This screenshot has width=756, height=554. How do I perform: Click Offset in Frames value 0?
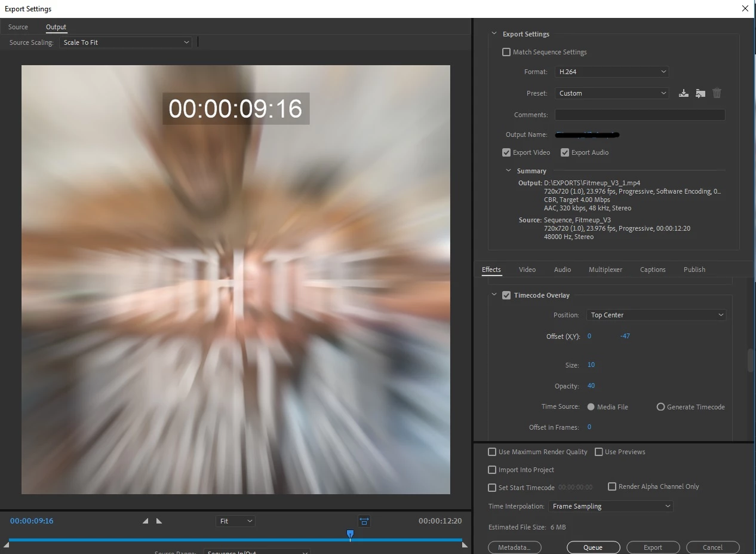pyautogui.click(x=589, y=427)
